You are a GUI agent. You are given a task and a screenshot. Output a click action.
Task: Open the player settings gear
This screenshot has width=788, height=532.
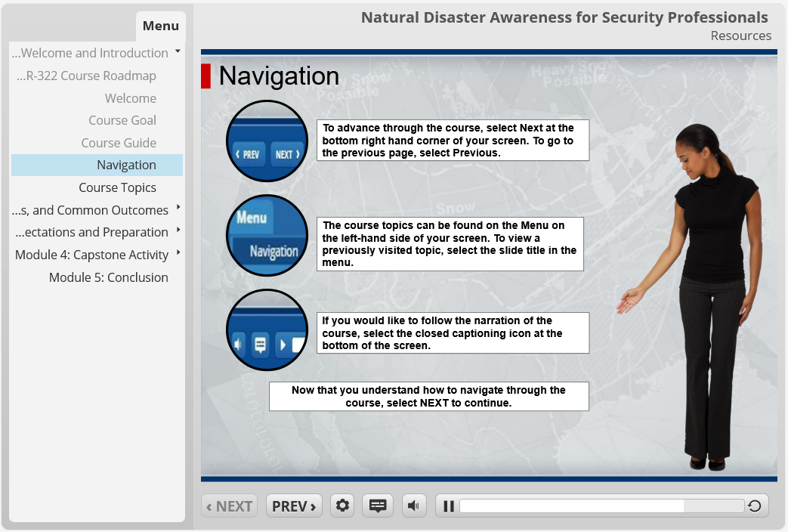coord(342,506)
